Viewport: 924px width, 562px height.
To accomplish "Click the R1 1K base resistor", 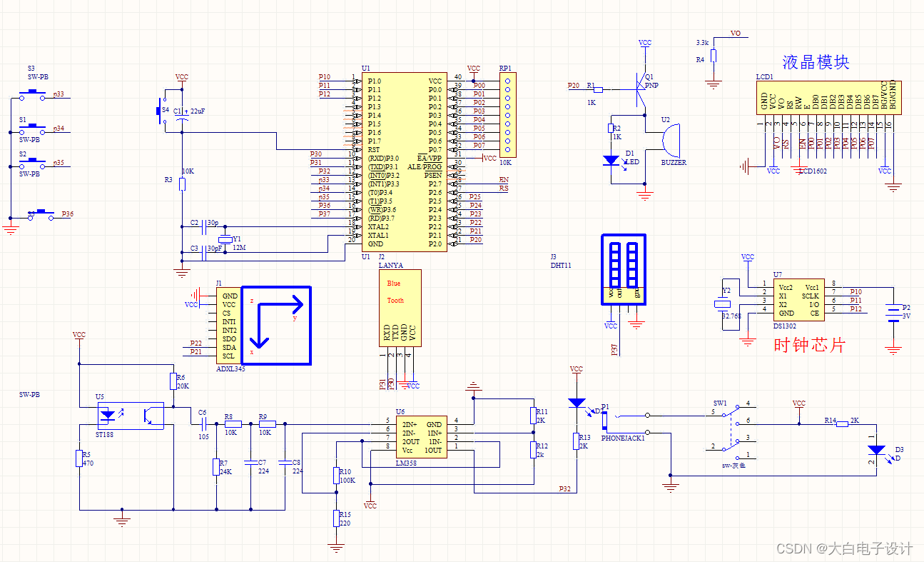I will 598,89.
